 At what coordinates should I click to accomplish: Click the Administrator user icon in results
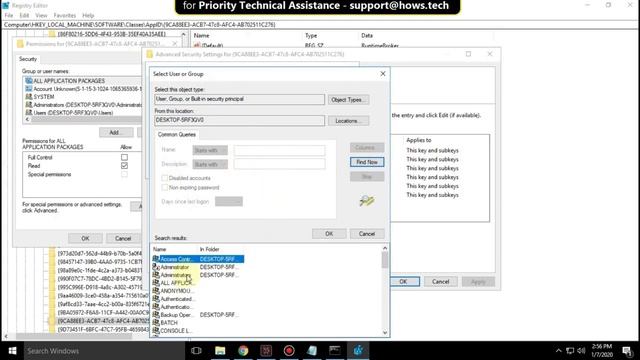coord(156,267)
